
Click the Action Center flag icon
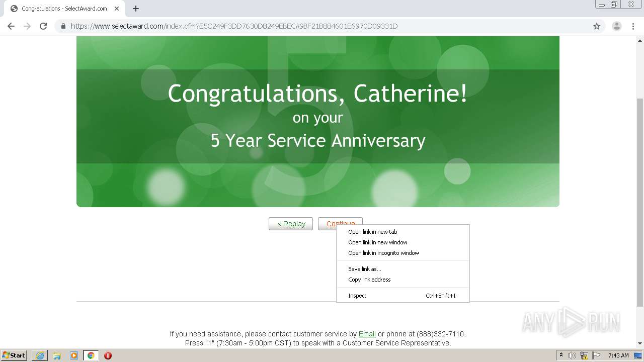tap(596, 355)
